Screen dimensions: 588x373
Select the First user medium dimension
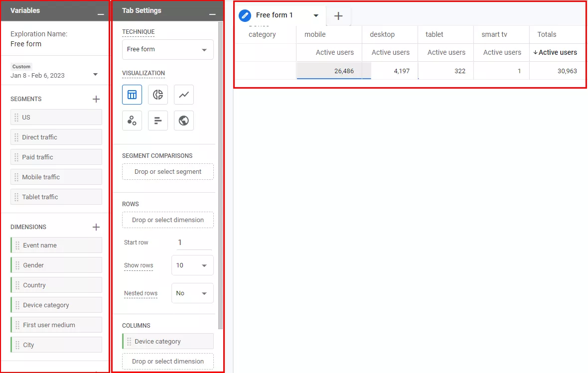point(56,325)
